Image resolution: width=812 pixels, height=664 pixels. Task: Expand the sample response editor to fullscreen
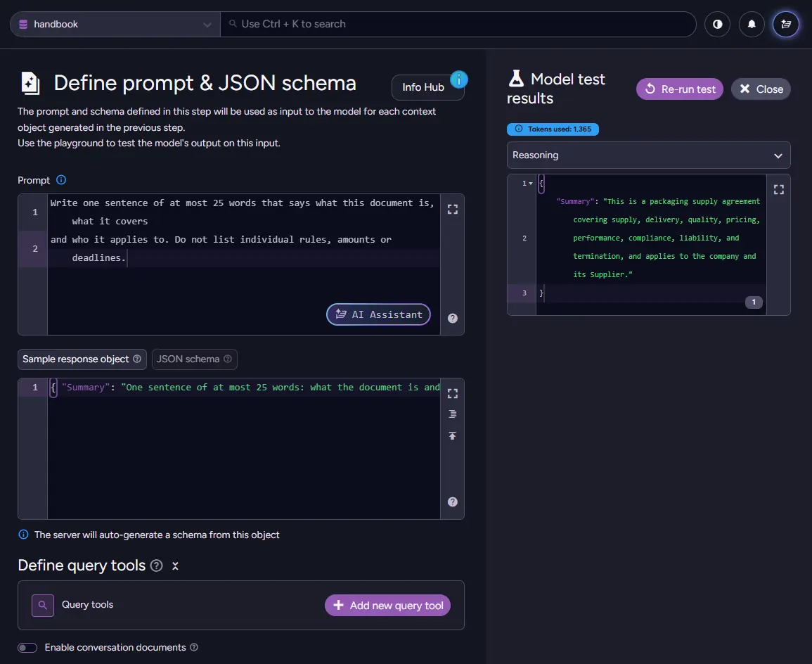click(x=453, y=394)
